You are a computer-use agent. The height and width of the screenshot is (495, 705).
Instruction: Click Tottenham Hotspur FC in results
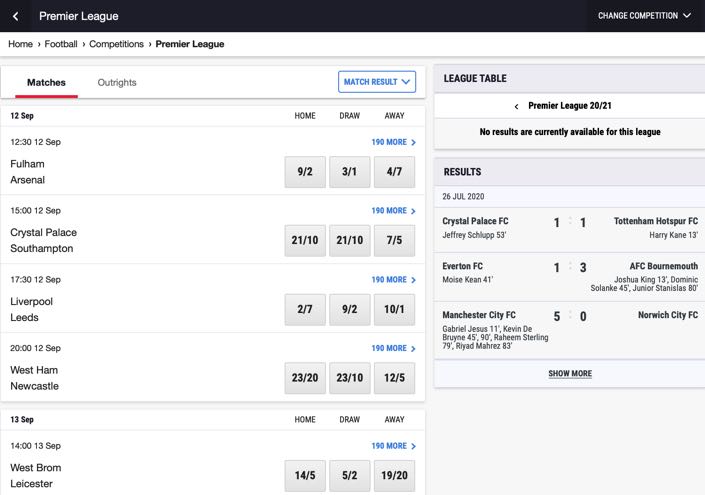click(x=656, y=221)
